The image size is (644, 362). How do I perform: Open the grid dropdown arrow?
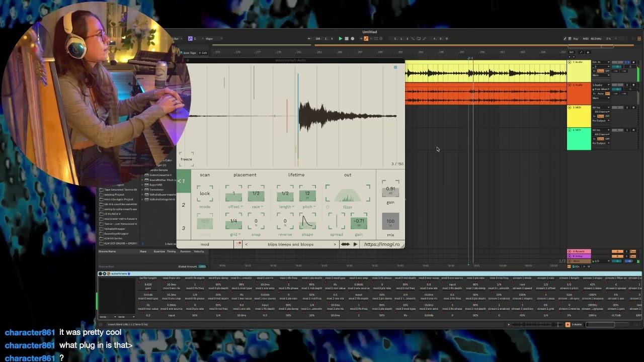pyautogui.click(x=239, y=234)
